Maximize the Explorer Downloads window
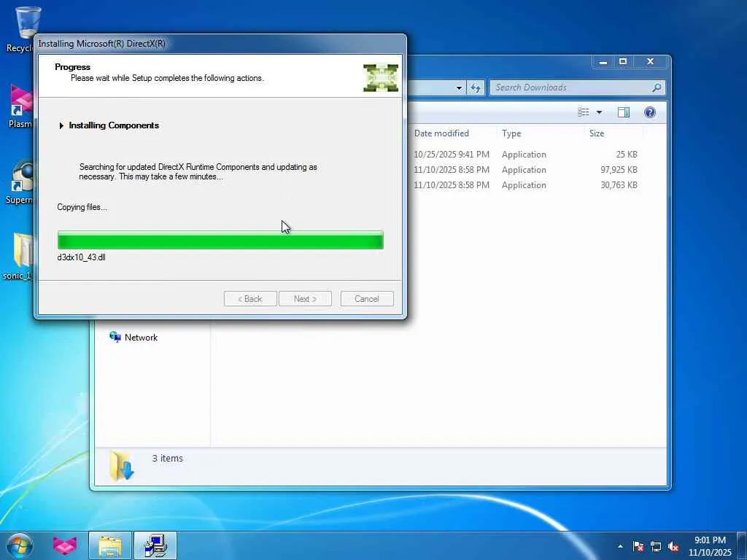 pyautogui.click(x=623, y=62)
